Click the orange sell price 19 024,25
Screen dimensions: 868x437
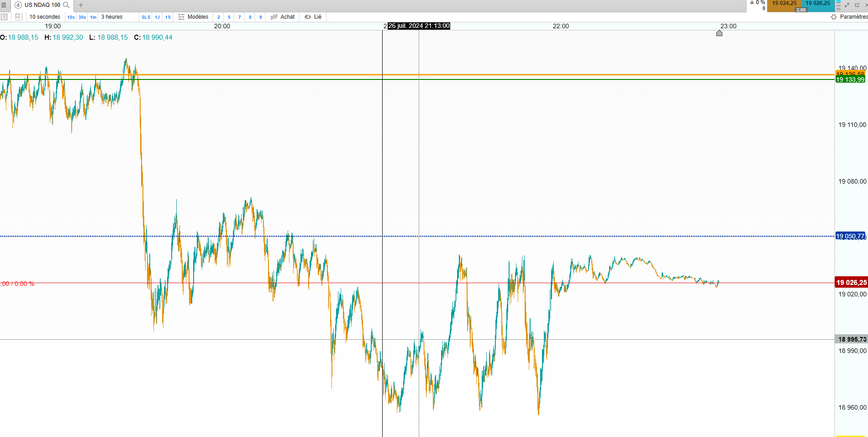pyautogui.click(x=784, y=4)
